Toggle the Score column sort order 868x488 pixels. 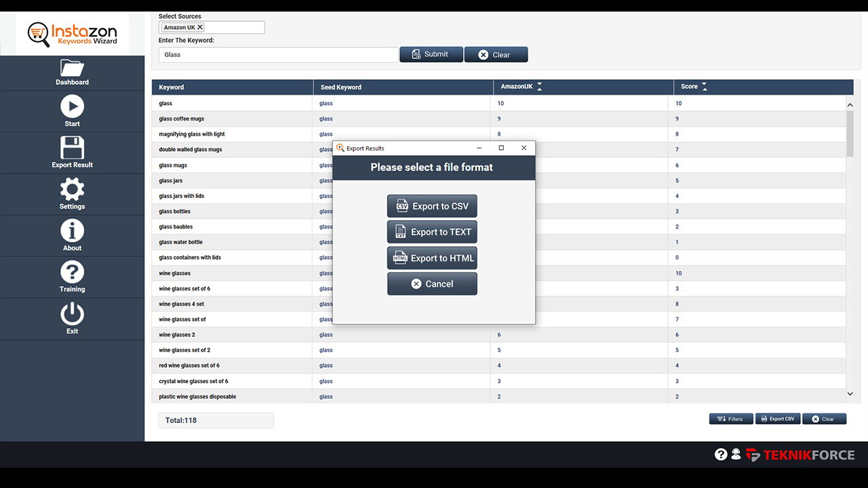[703, 86]
